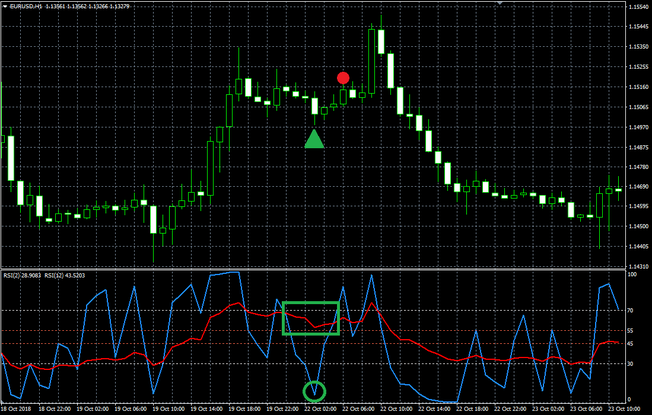Click the chart shift marker on the top edge
This screenshot has height=415, width=652.
pyautogui.click(x=499, y=3)
